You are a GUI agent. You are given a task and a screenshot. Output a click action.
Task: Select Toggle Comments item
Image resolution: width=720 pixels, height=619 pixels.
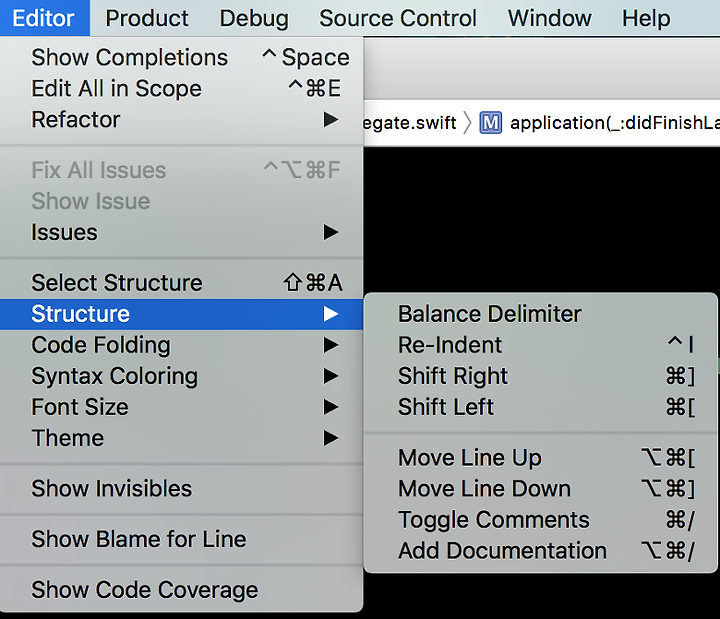tap(540, 520)
